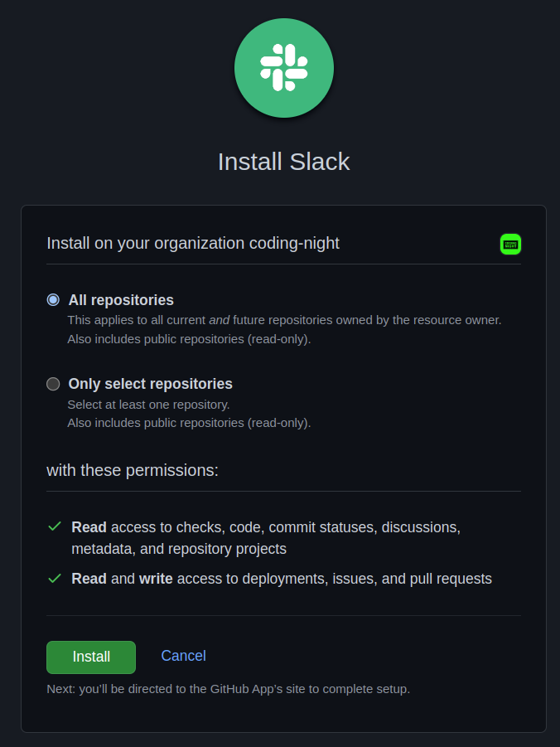Select the All repositories radio button
The width and height of the screenshot is (560, 747).
pos(53,300)
